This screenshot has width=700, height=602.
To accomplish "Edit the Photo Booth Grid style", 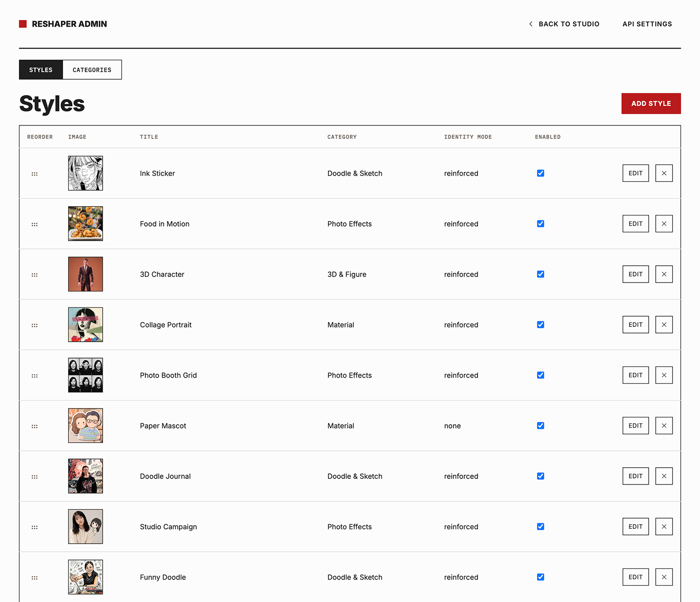I will [x=636, y=375].
